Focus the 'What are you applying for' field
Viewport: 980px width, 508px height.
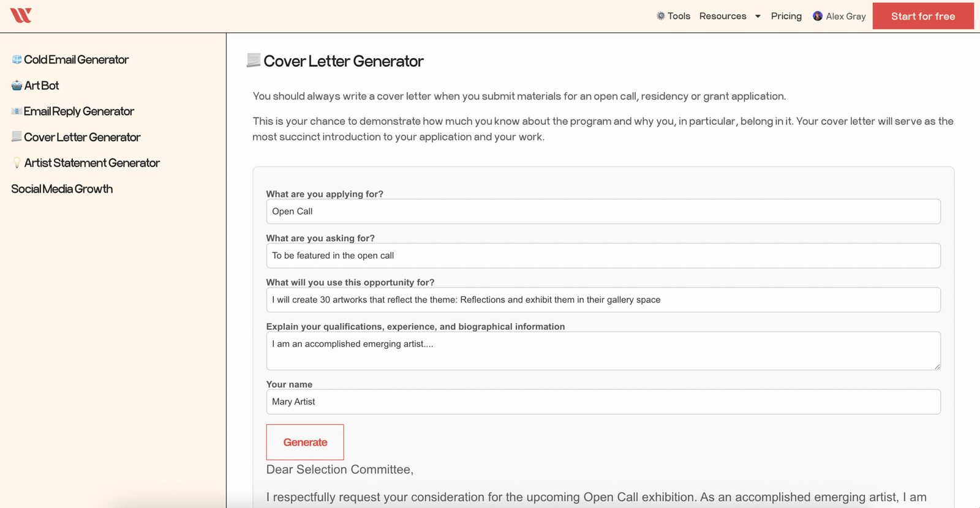(603, 212)
